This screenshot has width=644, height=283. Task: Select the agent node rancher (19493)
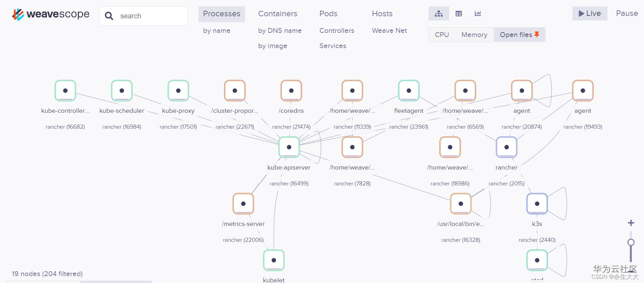583,91
